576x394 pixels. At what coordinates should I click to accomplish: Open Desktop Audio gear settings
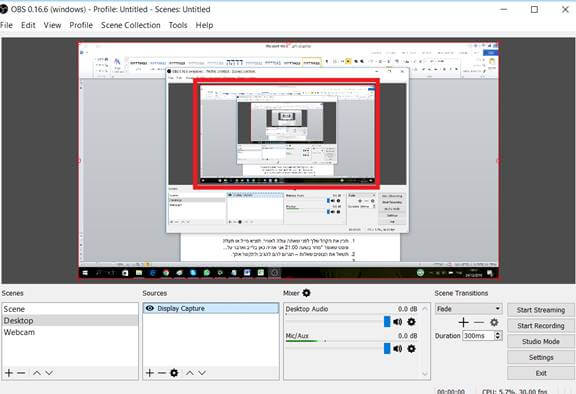pyautogui.click(x=411, y=322)
